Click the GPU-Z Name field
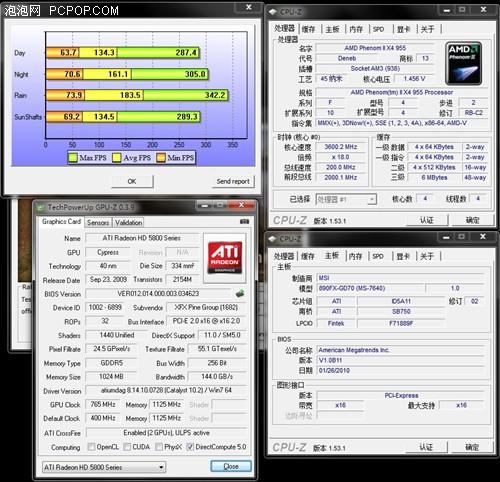Image resolution: width=500 pixels, height=482 pixels. click(x=142, y=238)
